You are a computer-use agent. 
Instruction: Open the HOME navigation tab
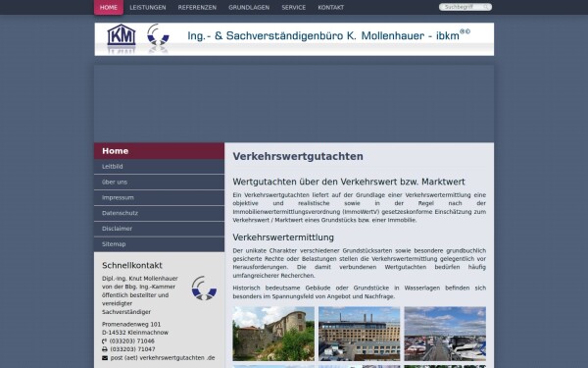(x=109, y=7)
